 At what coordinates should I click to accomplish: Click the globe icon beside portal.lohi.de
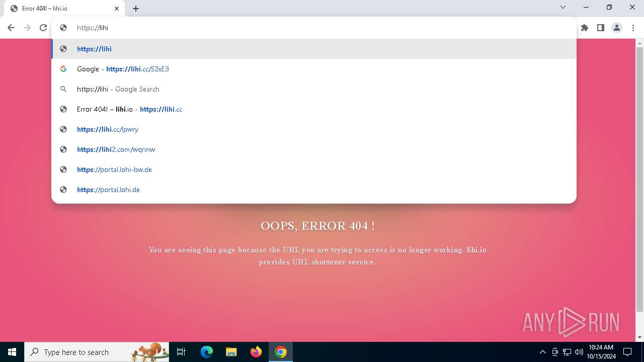pos(63,190)
